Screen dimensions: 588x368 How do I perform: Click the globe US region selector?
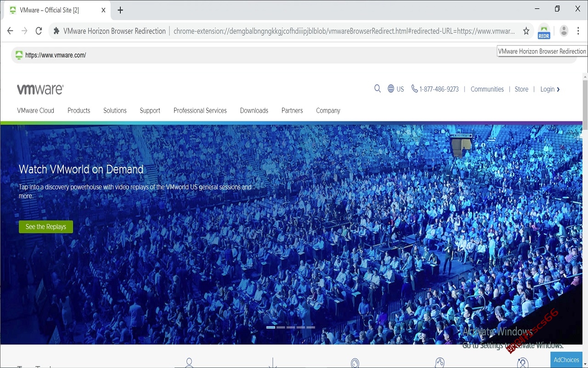tap(396, 89)
